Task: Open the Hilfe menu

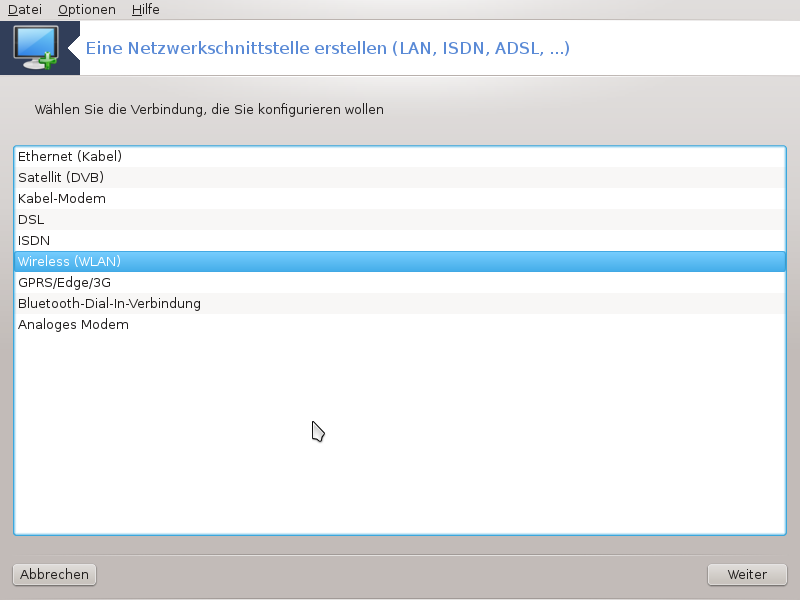Action: [x=145, y=10]
